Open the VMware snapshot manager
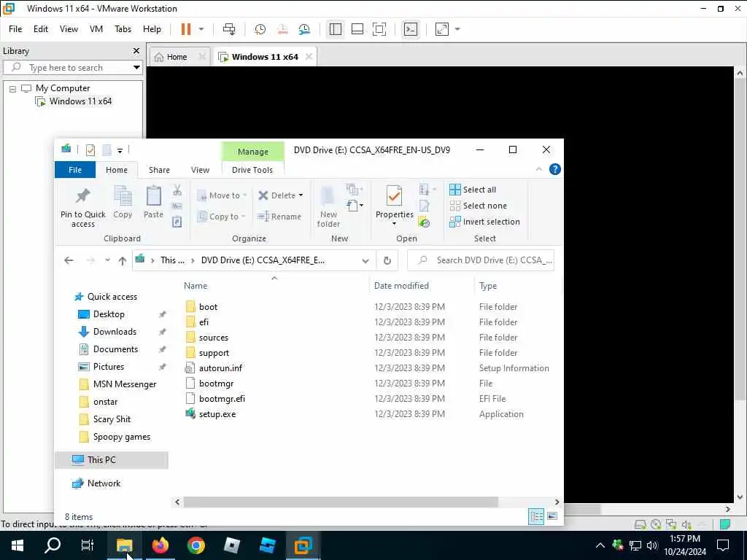747x560 pixels. coord(304,29)
